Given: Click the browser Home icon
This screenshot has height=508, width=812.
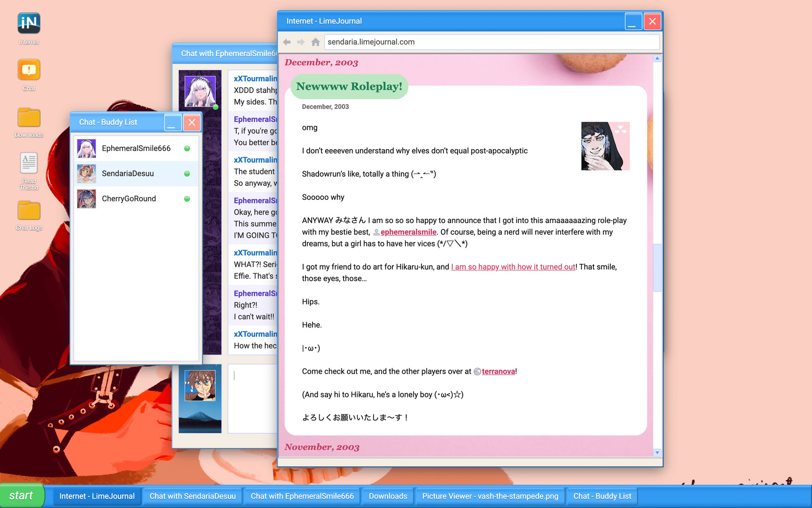Looking at the screenshot, I should 315,42.
